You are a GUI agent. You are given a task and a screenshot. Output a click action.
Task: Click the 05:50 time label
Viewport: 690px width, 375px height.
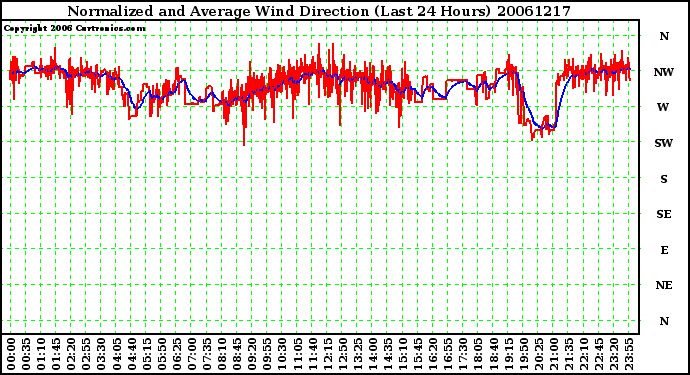161,354
